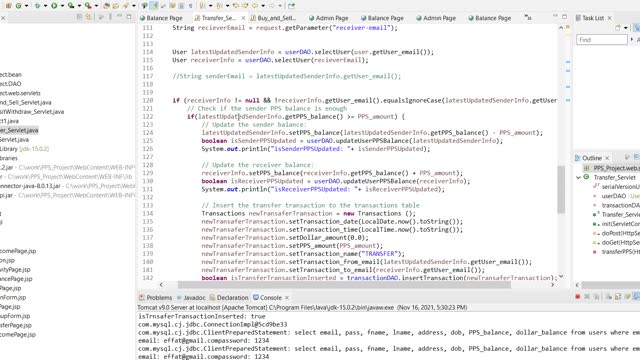Close the Console view tab
Image resolution: width=640 pixels, height=360 pixels.
(x=287, y=298)
